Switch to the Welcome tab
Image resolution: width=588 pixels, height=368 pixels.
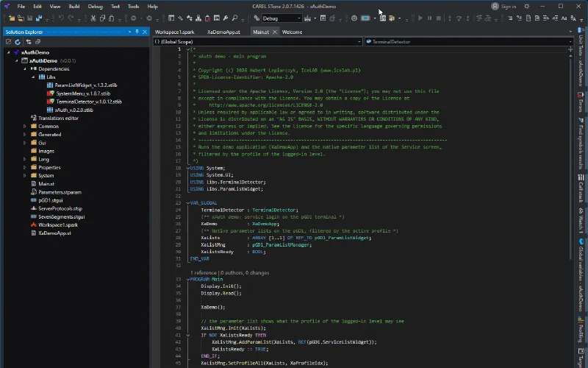click(292, 32)
